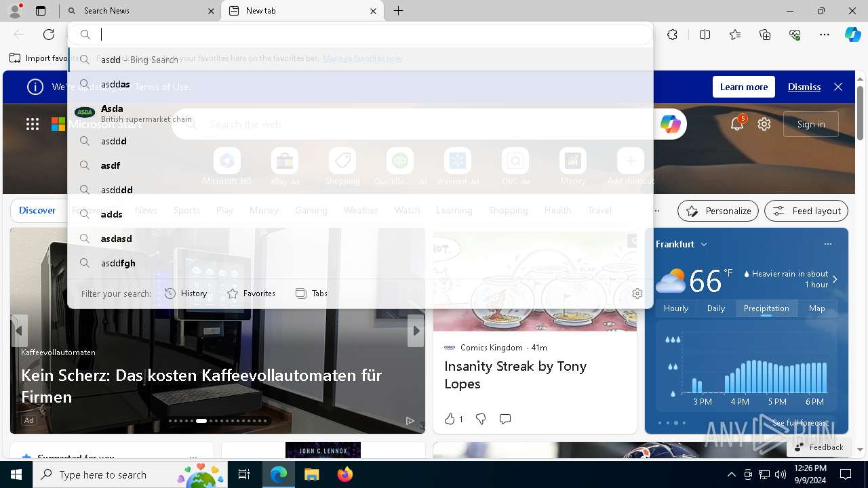The image size is (868, 488).
Task: Switch weather to Daily tab
Action: tap(716, 308)
